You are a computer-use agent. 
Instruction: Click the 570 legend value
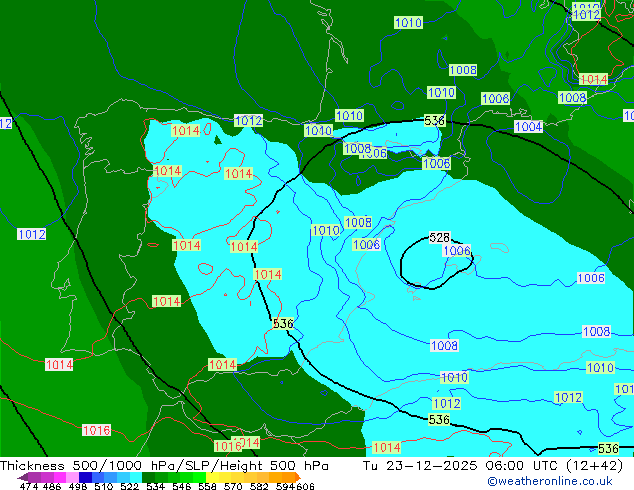[233, 486]
